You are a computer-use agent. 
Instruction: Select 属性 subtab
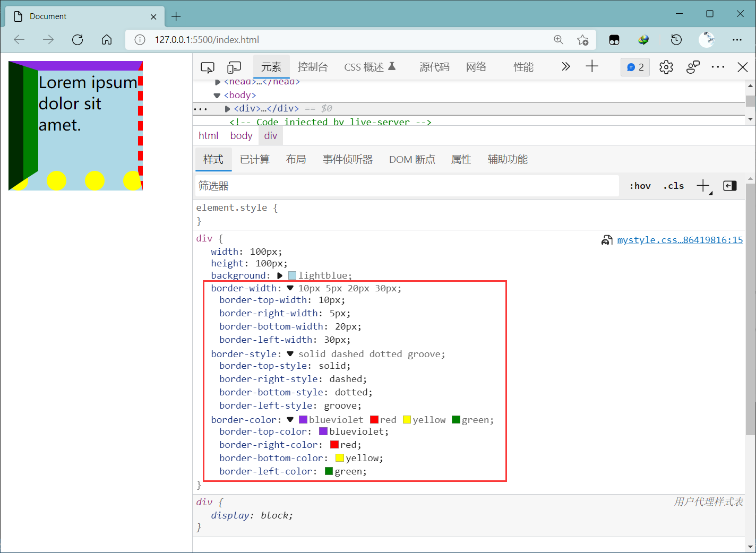coord(461,159)
